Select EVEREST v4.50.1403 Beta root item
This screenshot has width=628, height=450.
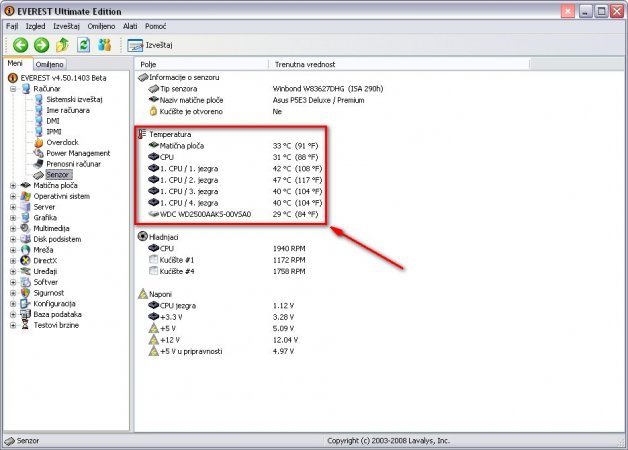point(63,78)
